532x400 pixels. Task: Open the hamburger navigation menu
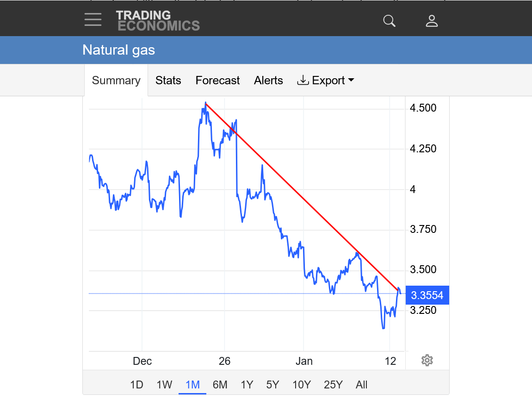93,19
